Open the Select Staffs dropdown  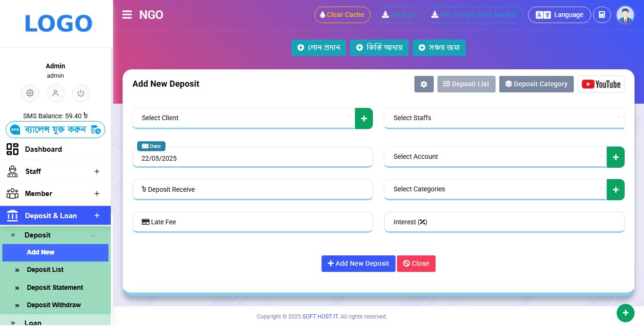(x=504, y=118)
